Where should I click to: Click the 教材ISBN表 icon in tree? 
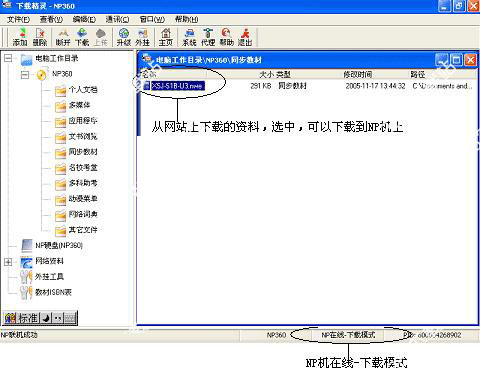point(26,292)
